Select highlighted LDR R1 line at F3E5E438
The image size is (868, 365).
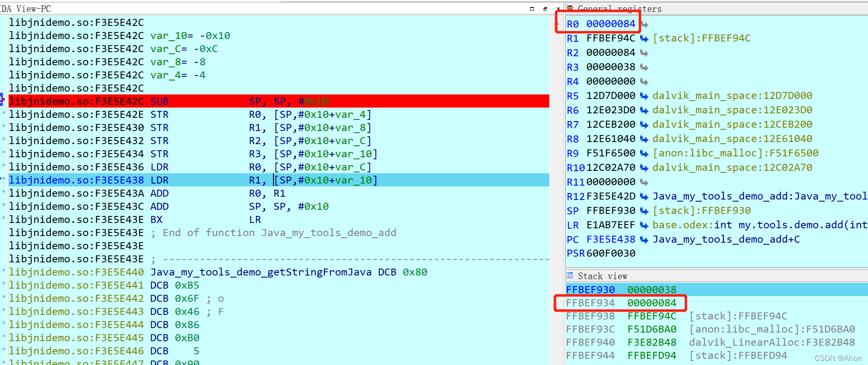(279, 180)
